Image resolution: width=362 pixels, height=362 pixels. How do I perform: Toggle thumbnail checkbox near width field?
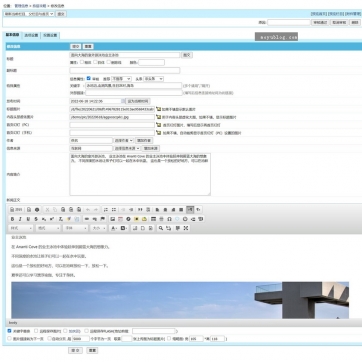pyautogui.click(x=169, y=338)
